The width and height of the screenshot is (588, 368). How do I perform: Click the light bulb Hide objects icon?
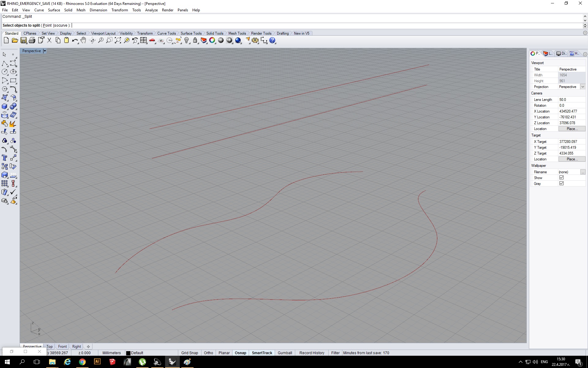click(187, 40)
